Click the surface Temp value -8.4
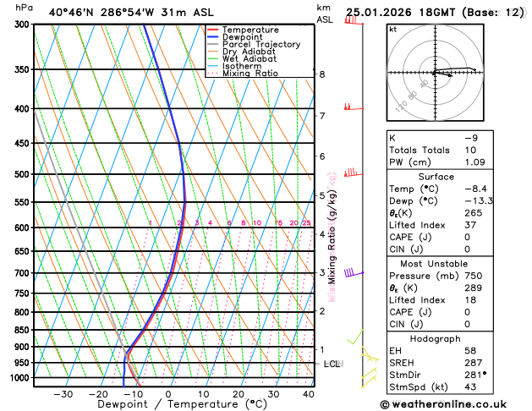This screenshot has height=411, width=532. (x=475, y=189)
